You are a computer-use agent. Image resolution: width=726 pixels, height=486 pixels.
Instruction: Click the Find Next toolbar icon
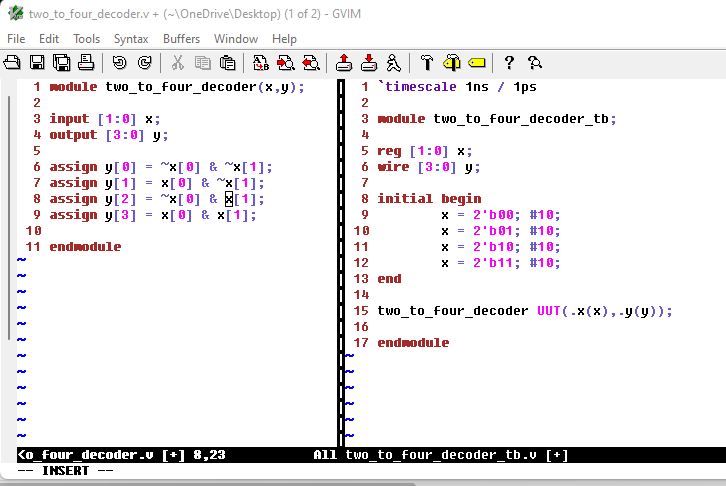click(286, 63)
